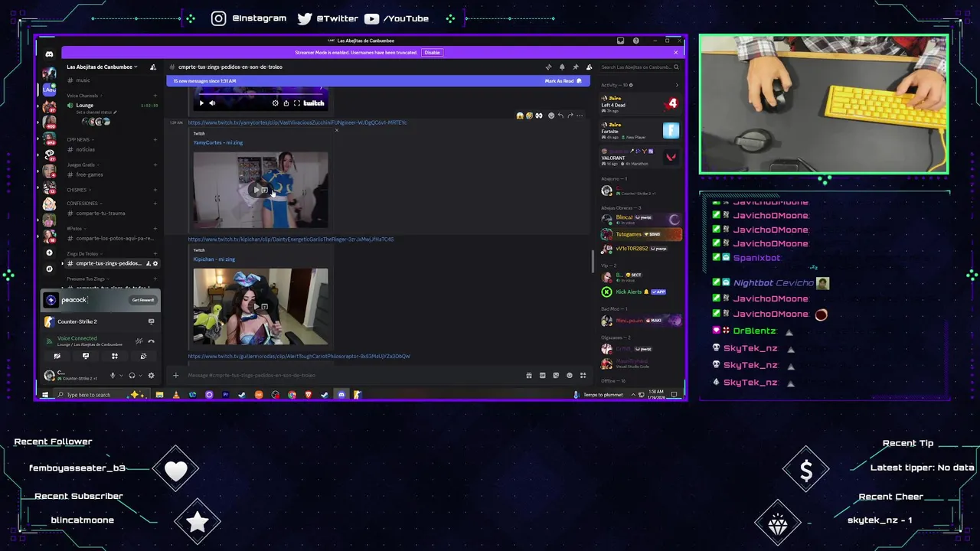Open settings gear for cmprte-tus-zings-pedidos channel
This screenshot has width=980, height=551.
(x=155, y=263)
